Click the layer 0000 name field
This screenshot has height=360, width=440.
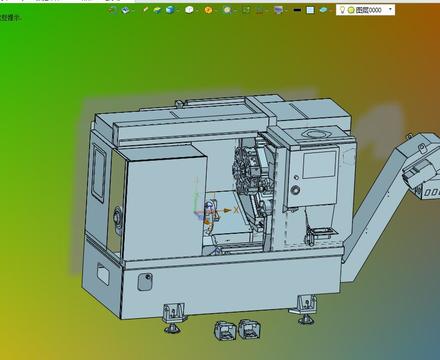coord(368,10)
